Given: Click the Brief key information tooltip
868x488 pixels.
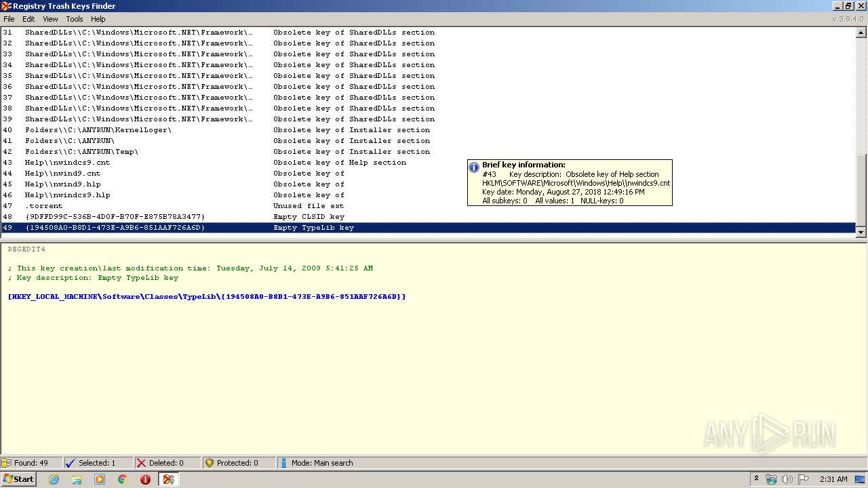Looking at the screenshot, I should tap(570, 182).
